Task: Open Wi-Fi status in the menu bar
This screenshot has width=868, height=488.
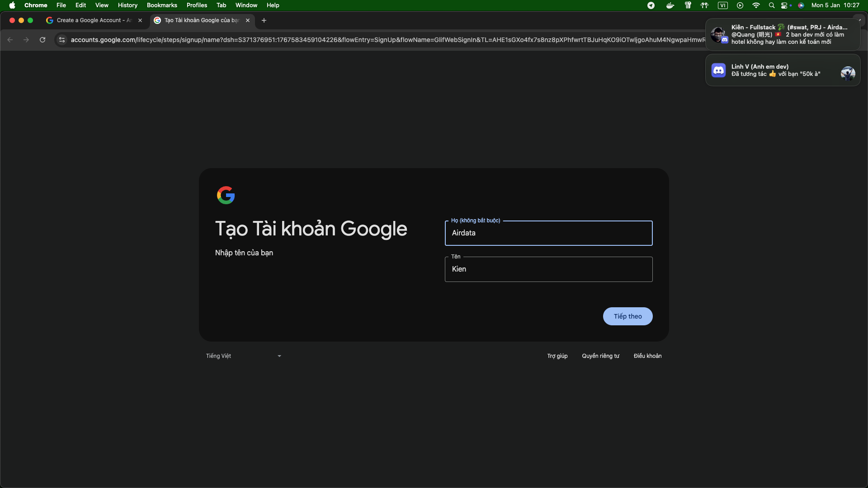Action: point(756,5)
